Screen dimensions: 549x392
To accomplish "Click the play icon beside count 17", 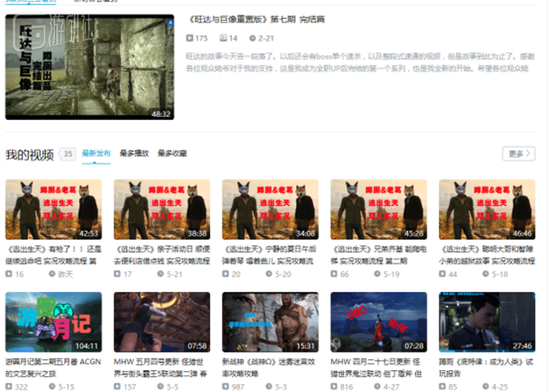I will pos(117,274).
